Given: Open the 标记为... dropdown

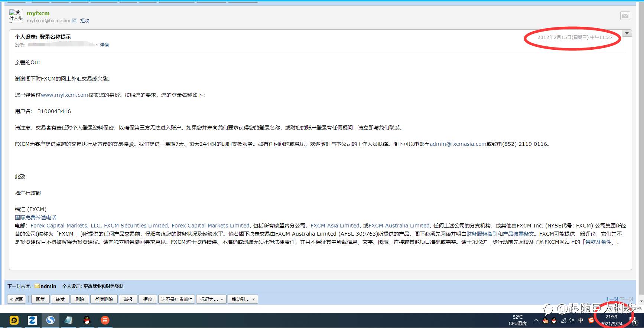Looking at the screenshot, I should coord(211,299).
